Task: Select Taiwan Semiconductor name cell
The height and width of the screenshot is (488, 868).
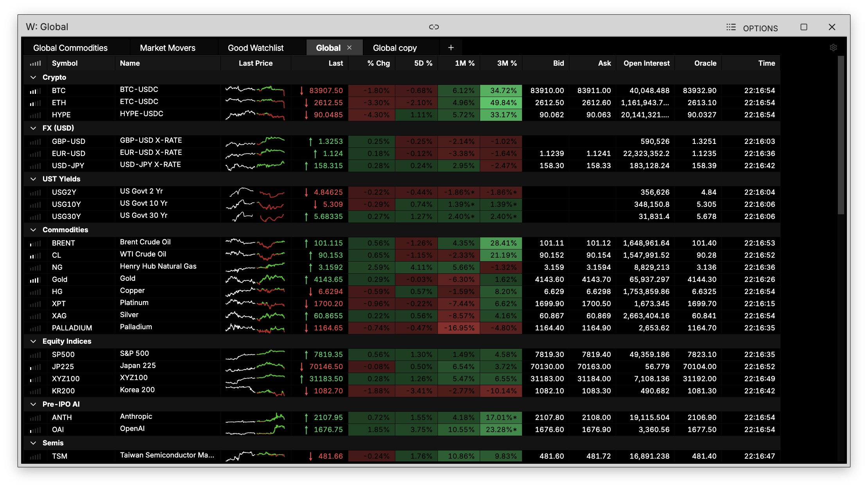Action: pyautogui.click(x=167, y=455)
